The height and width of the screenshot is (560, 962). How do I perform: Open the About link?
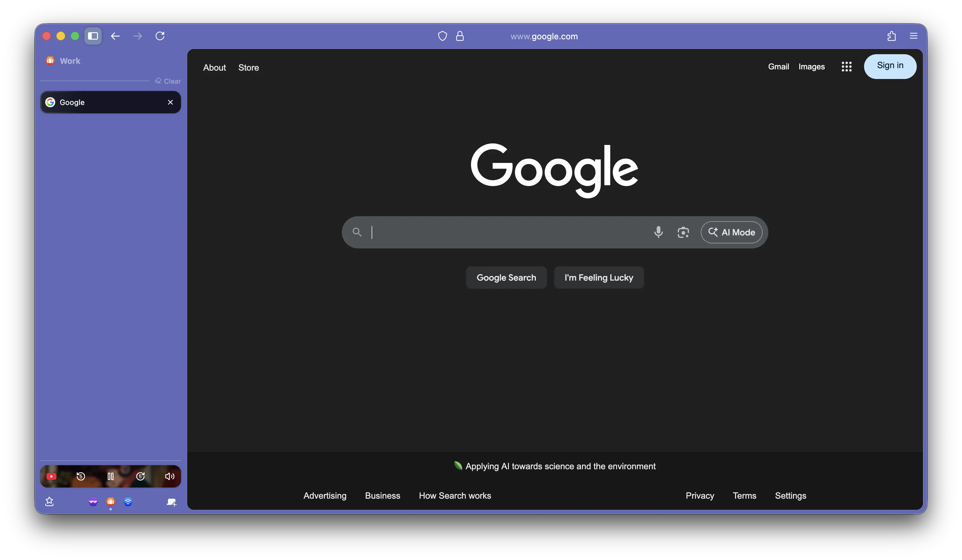coord(214,68)
